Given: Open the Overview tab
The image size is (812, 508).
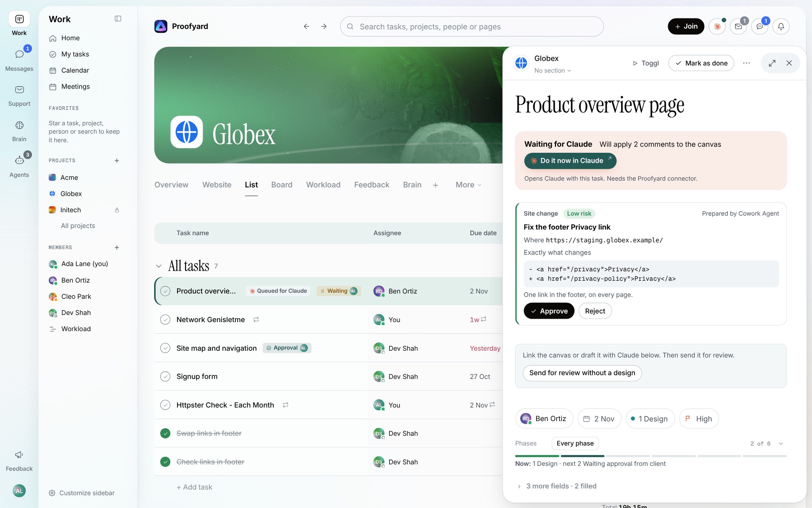Looking at the screenshot, I should pyautogui.click(x=171, y=185).
